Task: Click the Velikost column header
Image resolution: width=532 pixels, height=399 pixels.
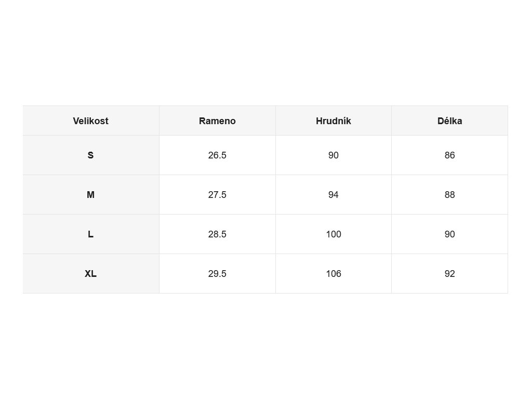Action: (x=90, y=121)
